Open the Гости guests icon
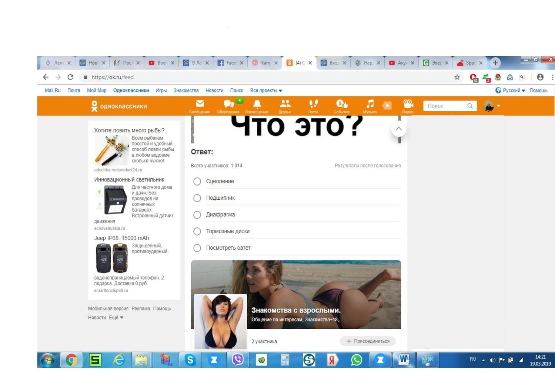 point(313,106)
